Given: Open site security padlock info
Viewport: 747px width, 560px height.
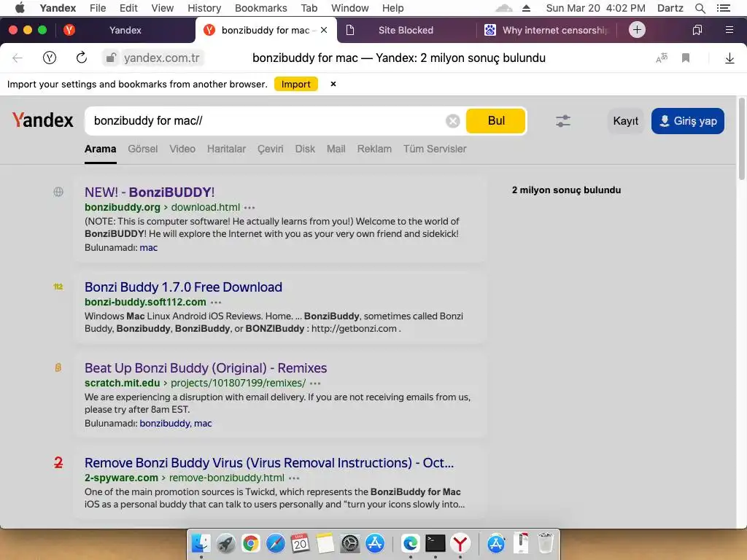Looking at the screenshot, I should click(111, 58).
